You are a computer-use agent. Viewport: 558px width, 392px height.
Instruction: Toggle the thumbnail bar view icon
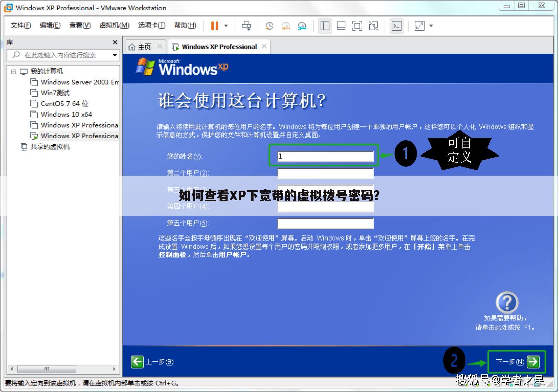click(341, 26)
